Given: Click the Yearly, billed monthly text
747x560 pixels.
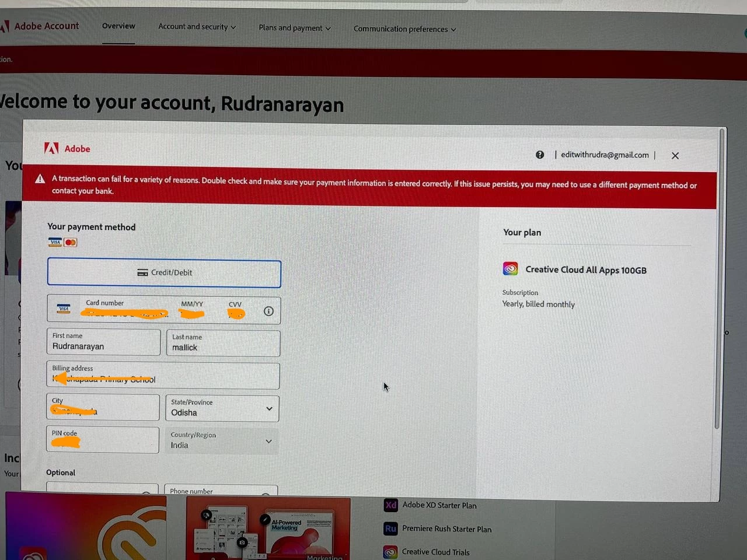Looking at the screenshot, I should (539, 304).
